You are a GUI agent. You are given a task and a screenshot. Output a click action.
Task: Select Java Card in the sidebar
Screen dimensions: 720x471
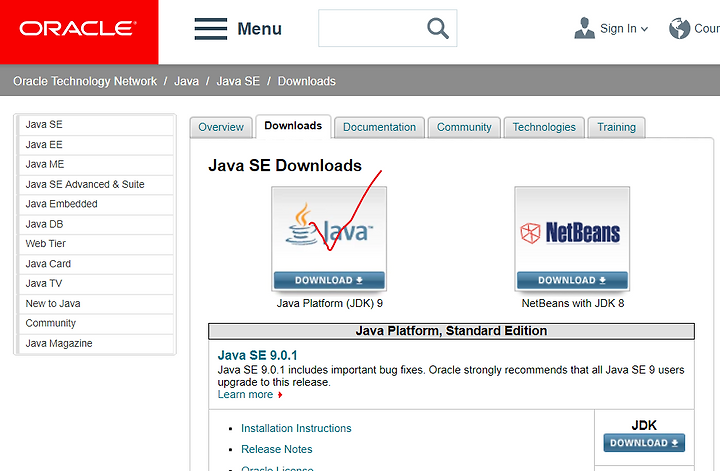[95, 264]
